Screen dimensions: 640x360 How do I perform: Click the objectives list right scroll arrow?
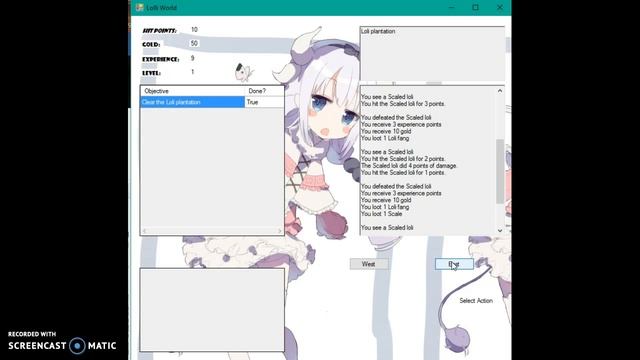280,231
